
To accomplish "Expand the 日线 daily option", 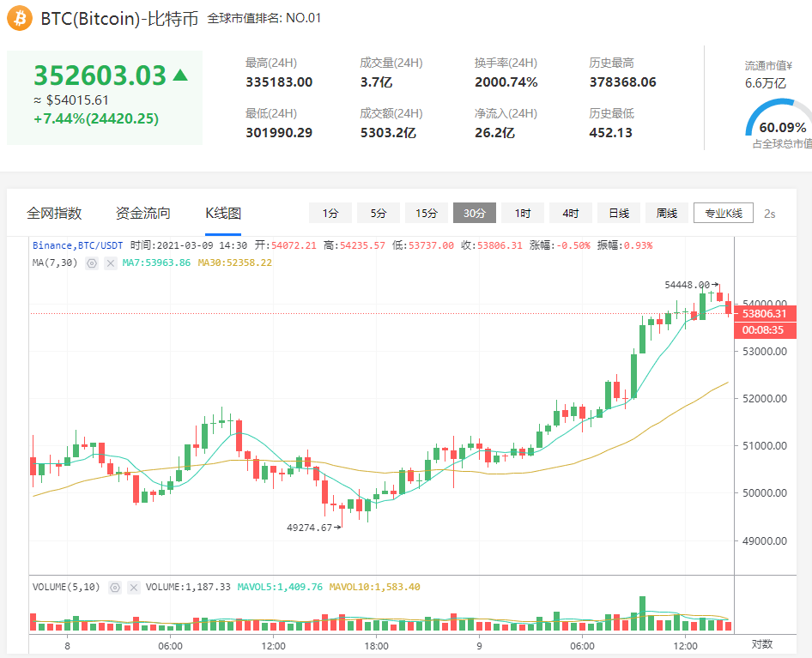I will (x=619, y=213).
